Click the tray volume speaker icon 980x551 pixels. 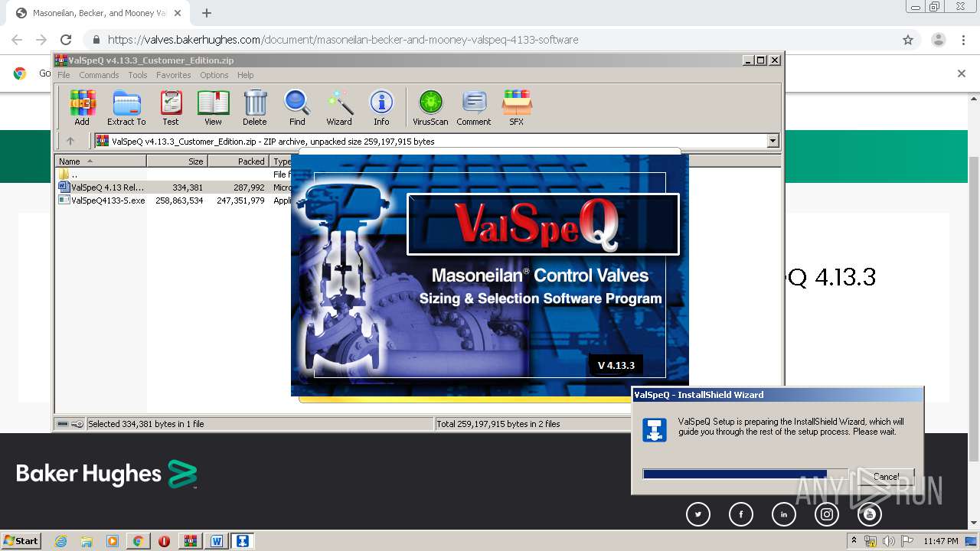888,541
